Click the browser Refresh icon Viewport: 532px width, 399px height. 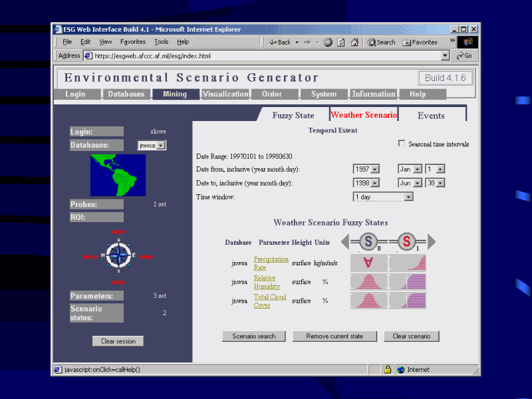click(x=340, y=42)
